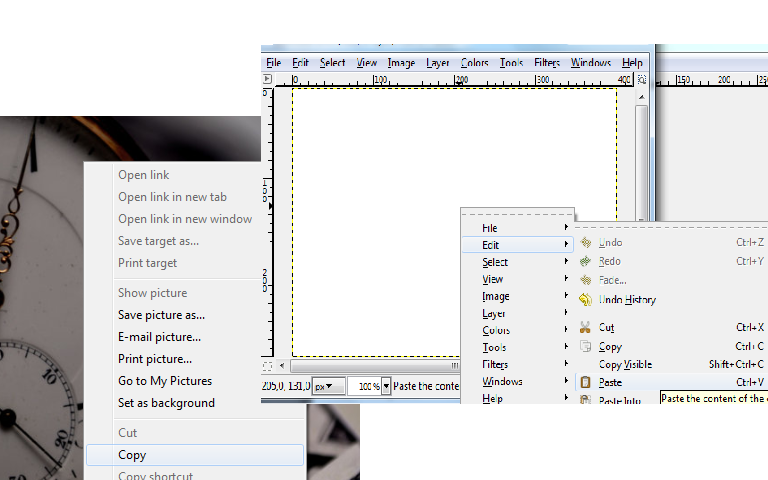Click the Copy pages icon in GIMP submenu
This screenshot has height=480, width=768.
(x=585, y=346)
